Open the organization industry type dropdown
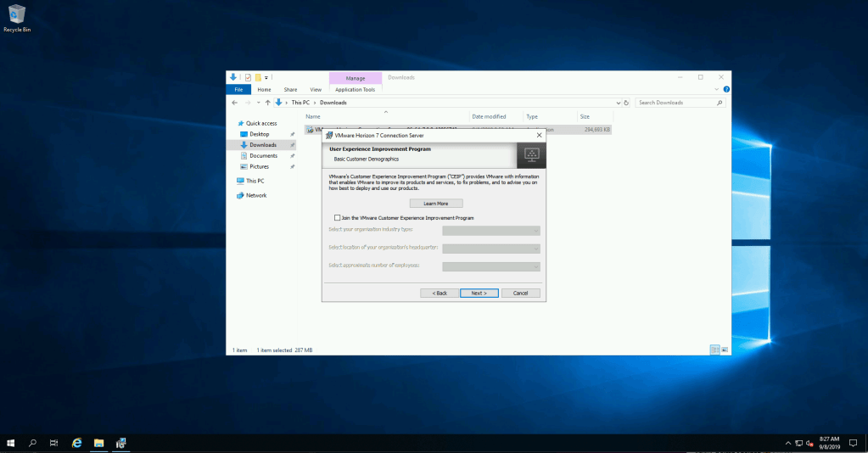The width and height of the screenshot is (868, 453). 491,230
